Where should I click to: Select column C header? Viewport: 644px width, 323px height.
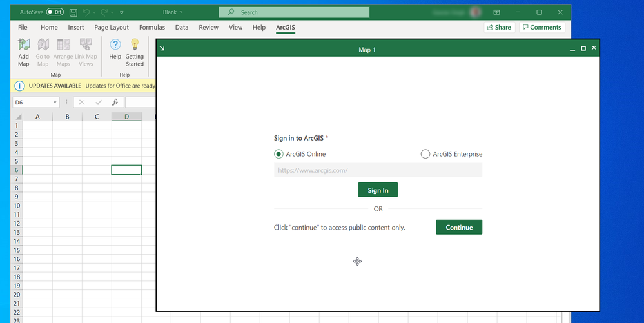click(x=97, y=117)
